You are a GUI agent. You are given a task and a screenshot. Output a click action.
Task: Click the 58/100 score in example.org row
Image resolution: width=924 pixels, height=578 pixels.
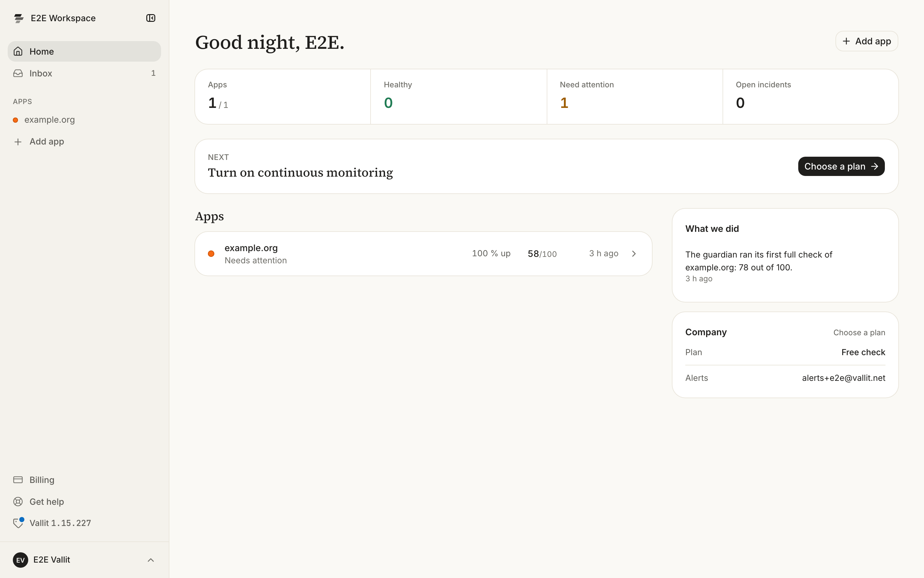click(x=542, y=254)
